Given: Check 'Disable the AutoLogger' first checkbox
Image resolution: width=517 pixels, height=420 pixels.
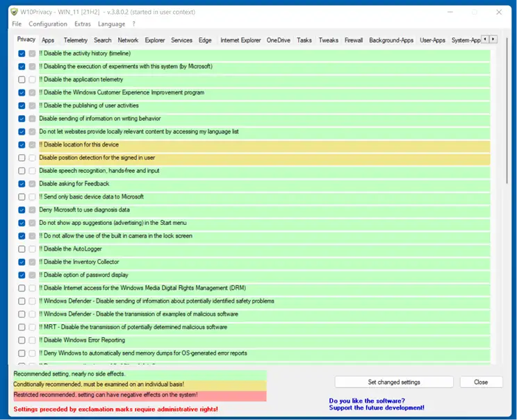Looking at the screenshot, I should pos(22,249).
